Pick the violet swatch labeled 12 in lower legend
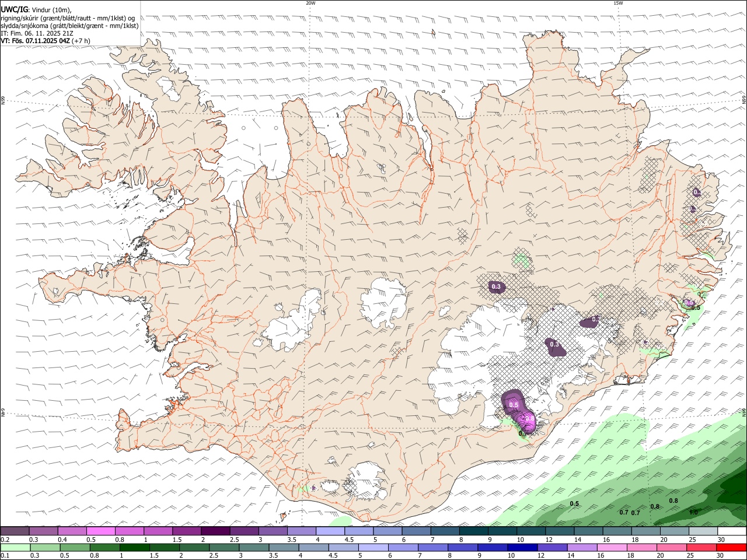The width and height of the screenshot is (747, 560). 553,548
